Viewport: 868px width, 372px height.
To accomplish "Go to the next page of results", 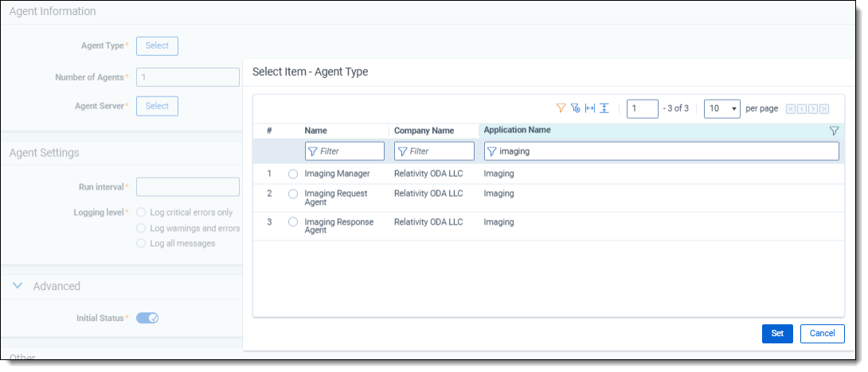I will pyautogui.click(x=813, y=109).
